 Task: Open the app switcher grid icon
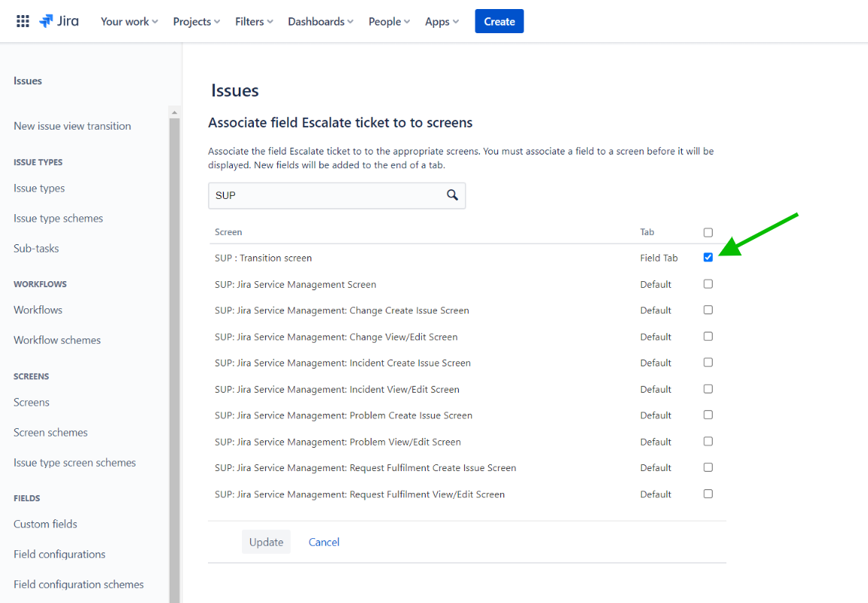coord(23,21)
